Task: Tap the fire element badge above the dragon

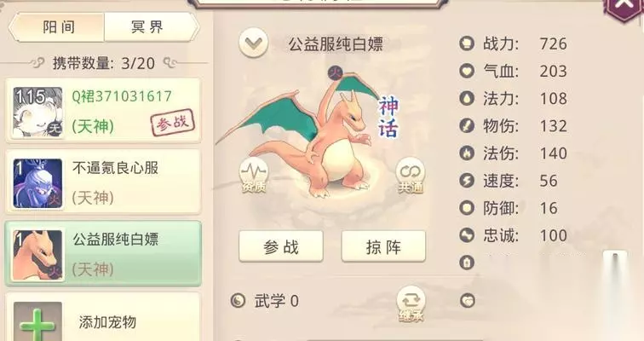Action: pyautogui.click(x=335, y=73)
